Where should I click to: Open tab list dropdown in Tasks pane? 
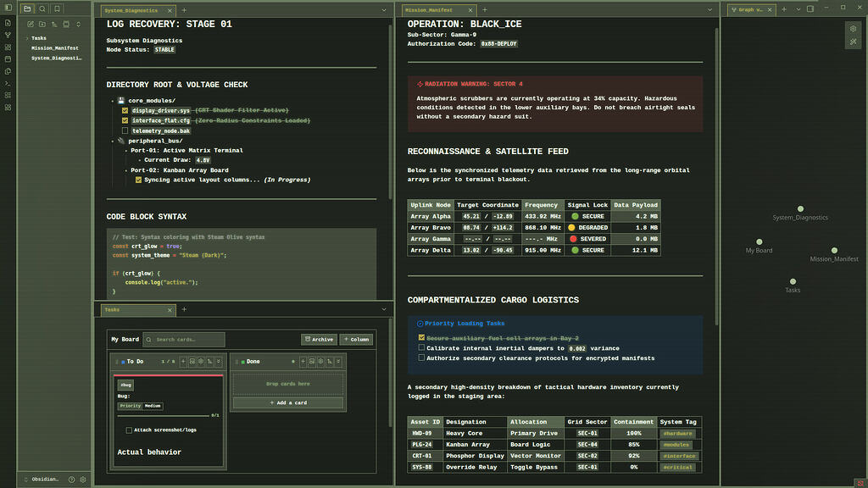384,309
